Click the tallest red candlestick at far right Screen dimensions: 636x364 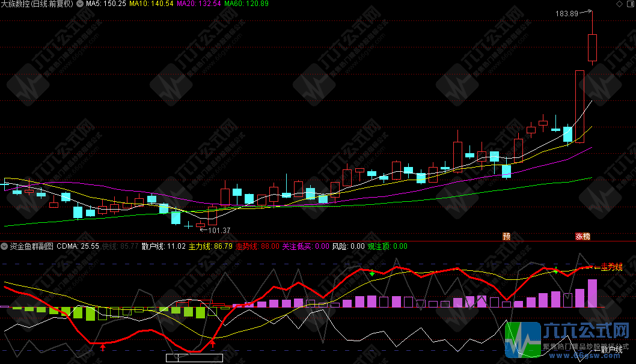[592, 48]
